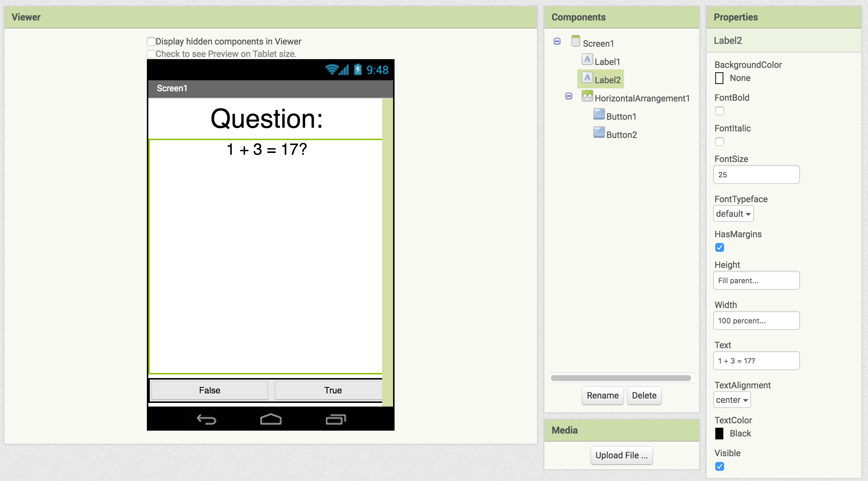
Task: Select Label2 in the component tree
Action: [607, 80]
